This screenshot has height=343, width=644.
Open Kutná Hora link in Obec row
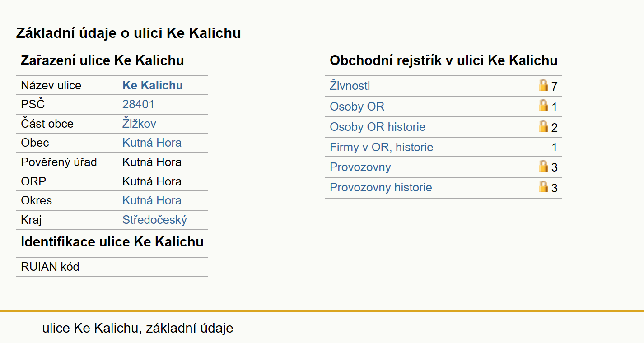click(x=152, y=143)
